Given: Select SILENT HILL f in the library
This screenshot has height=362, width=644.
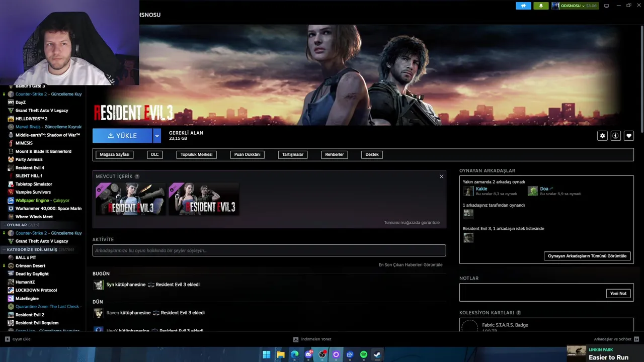Looking at the screenshot, I should tap(29, 176).
